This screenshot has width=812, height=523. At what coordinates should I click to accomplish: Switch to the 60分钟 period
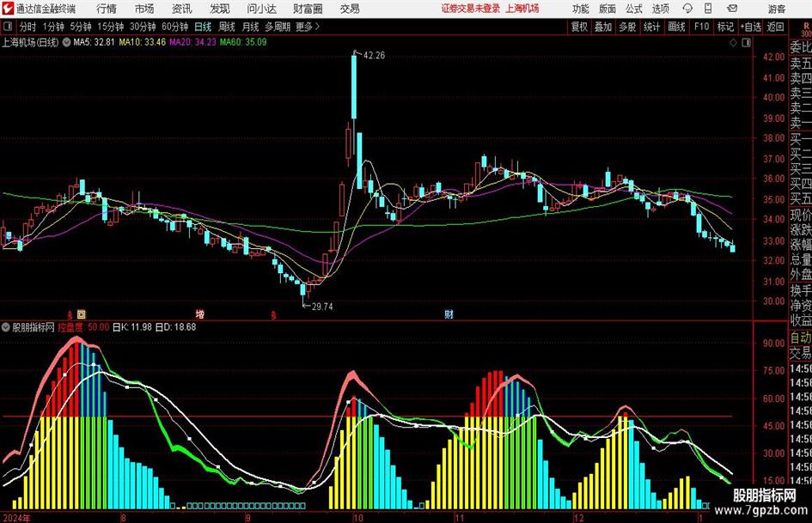pyautogui.click(x=175, y=27)
